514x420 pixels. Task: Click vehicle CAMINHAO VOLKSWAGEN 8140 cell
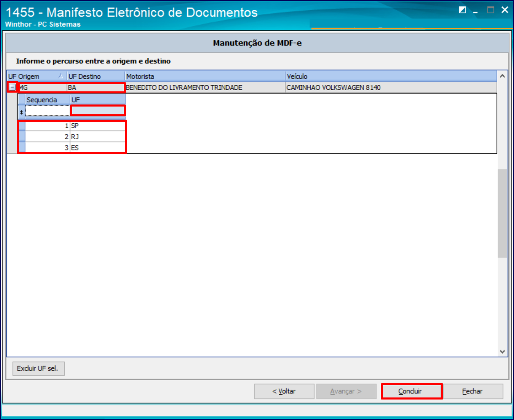391,87
